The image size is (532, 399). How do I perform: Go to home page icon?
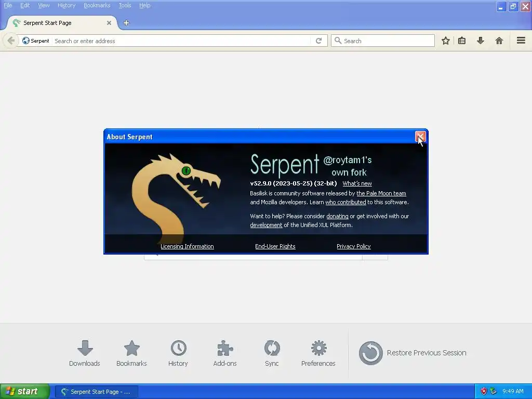499,41
